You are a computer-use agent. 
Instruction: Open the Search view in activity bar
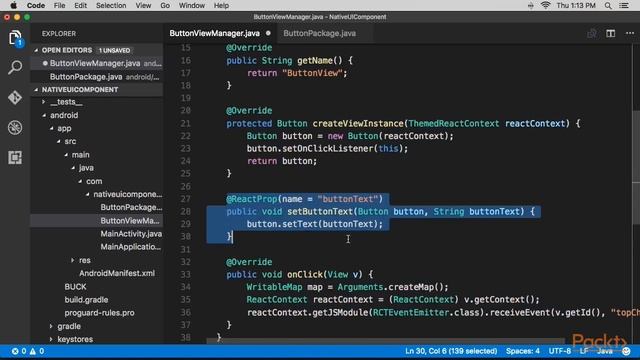[x=15, y=67]
